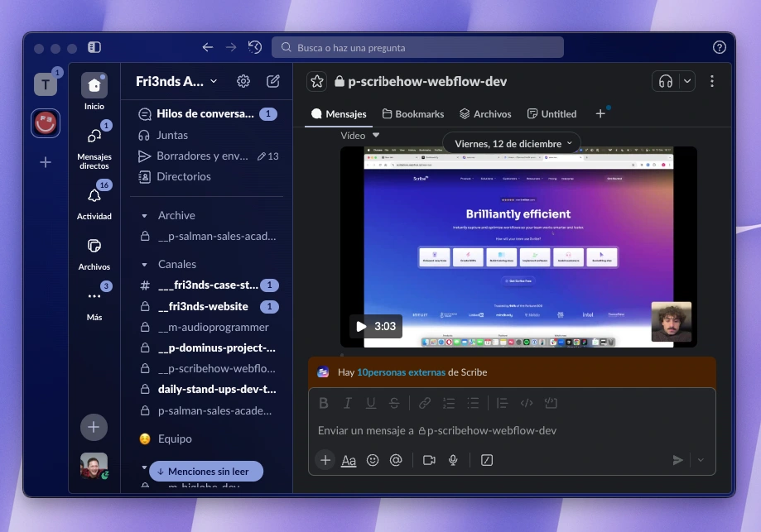Insert a link in the message

[425, 403]
